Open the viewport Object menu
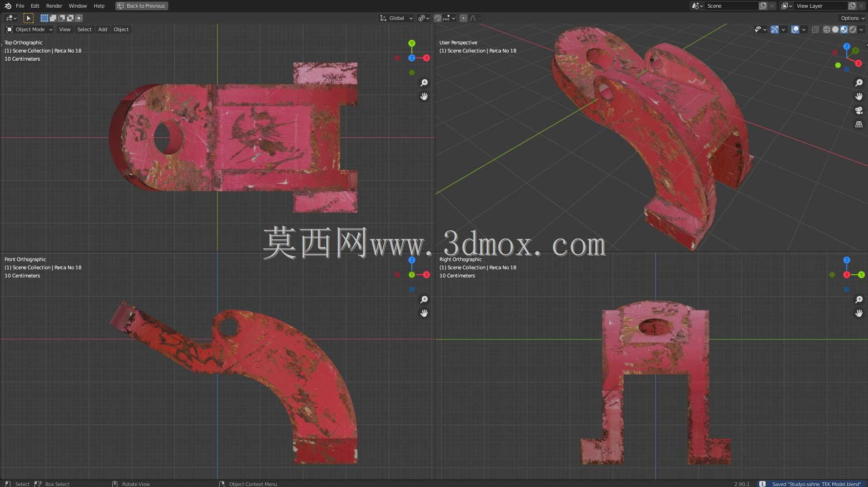This screenshot has width=868, height=487. 121,29
